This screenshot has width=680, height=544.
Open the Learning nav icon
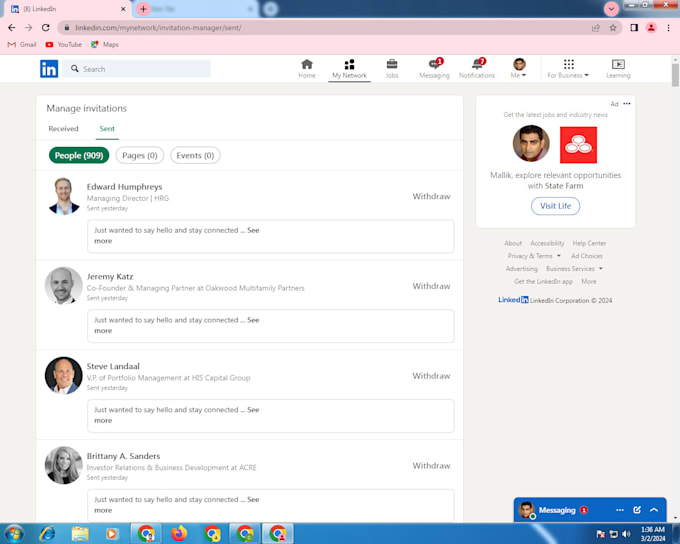coord(618,69)
